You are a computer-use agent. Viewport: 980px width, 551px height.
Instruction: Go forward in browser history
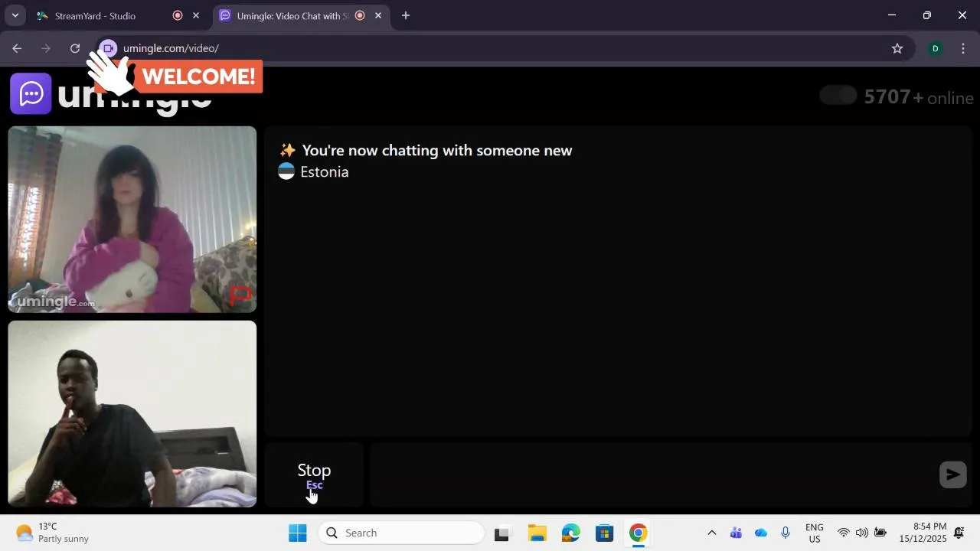[46, 48]
